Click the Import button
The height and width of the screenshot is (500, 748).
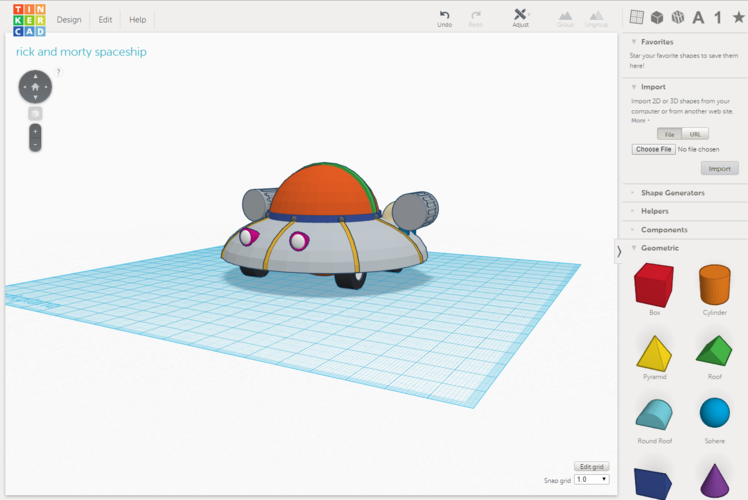click(719, 168)
